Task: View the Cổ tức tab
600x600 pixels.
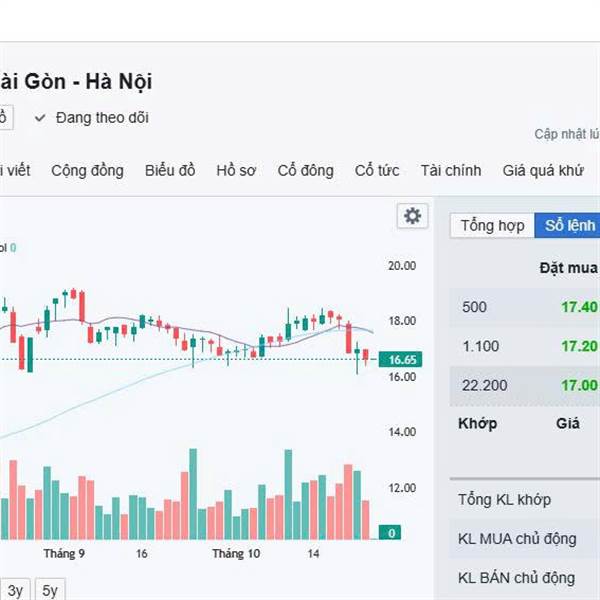Action: (x=377, y=170)
